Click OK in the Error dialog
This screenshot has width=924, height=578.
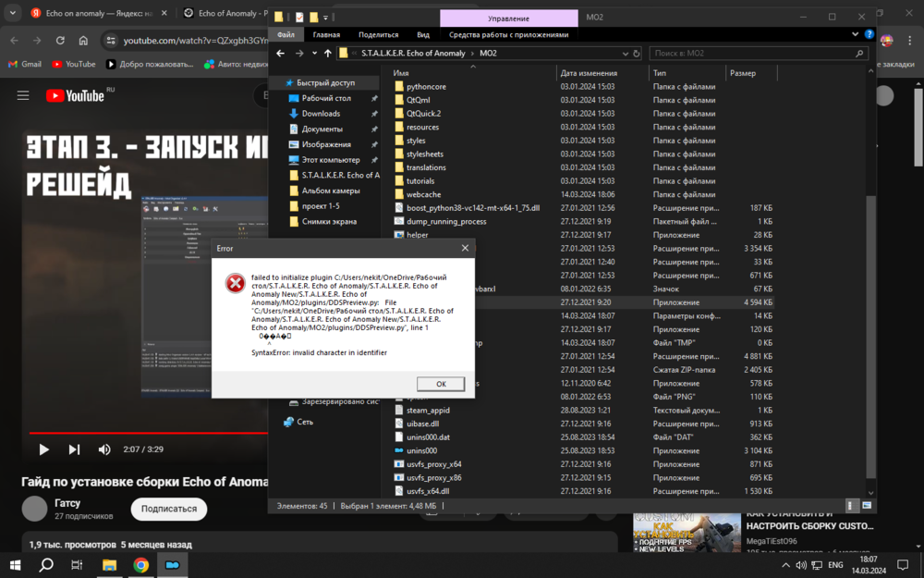tap(440, 384)
